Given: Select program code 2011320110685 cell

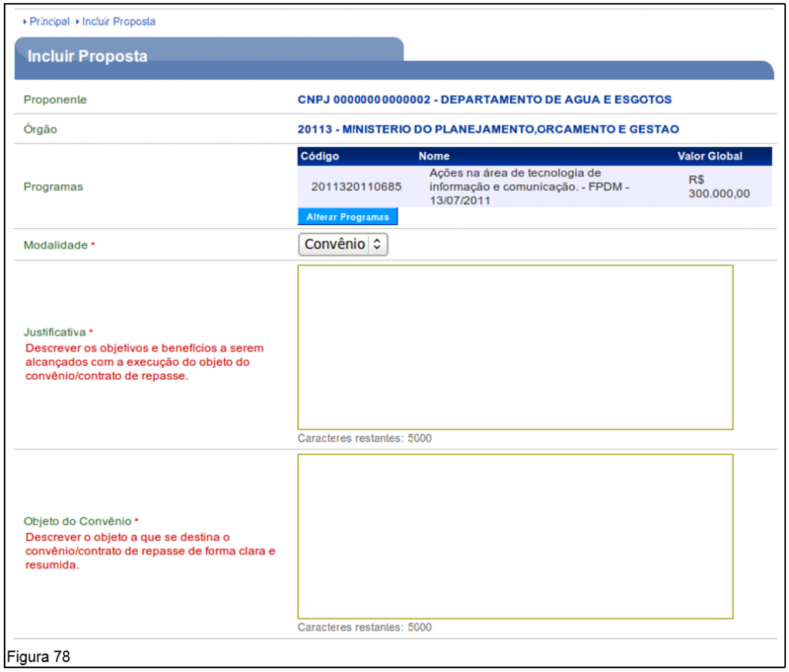Looking at the screenshot, I should coord(356,186).
